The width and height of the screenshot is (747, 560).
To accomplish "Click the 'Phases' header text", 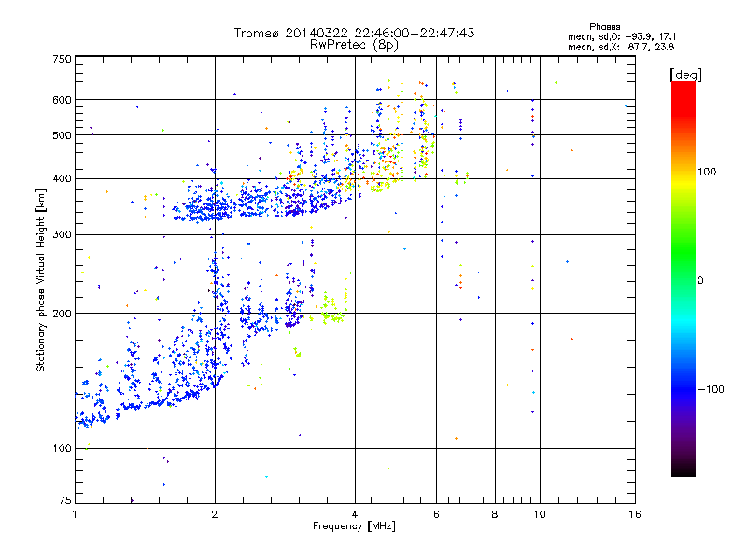I will [x=604, y=27].
